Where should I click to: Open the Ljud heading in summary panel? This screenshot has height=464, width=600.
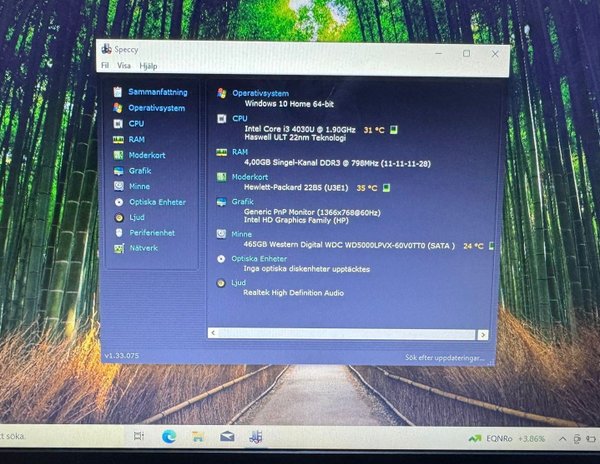pos(238,283)
